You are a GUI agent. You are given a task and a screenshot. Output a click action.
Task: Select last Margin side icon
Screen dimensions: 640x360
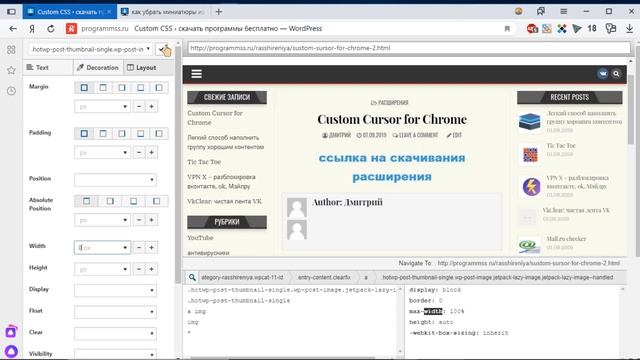[159, 88]
